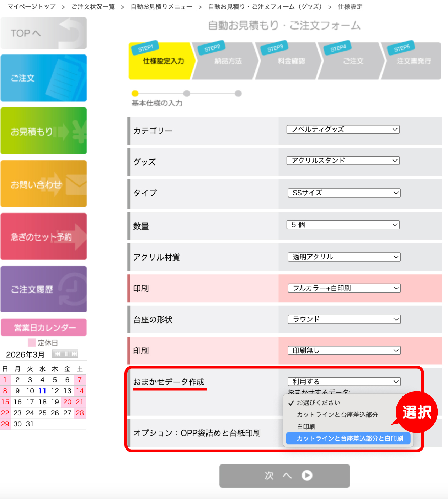Click the STEP2 納品方法 step tab
The width and height of the screenshot is (448, 499).
coord(226,61)
